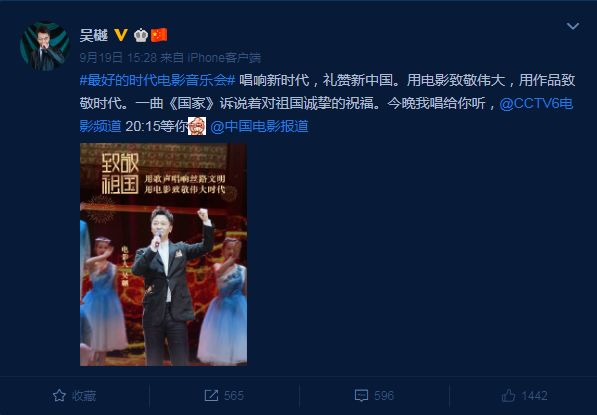Click the post timestamp 9月19日 15:28
The width and height of the screenshot is (597, 415).
point(118,57)
